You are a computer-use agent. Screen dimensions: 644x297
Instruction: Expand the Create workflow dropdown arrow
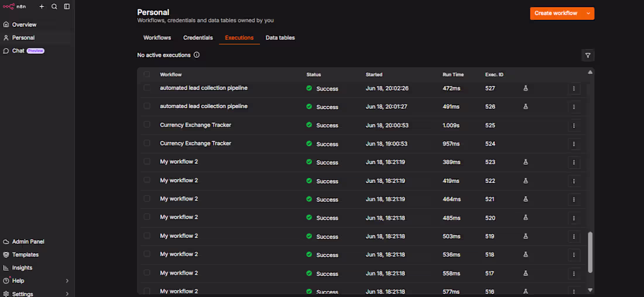[588, 13]
